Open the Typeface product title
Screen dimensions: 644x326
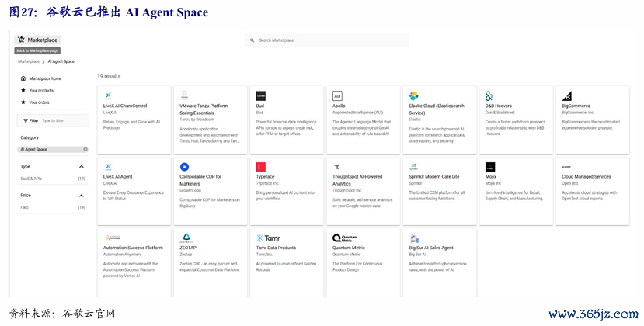click(x=266, y=176)
